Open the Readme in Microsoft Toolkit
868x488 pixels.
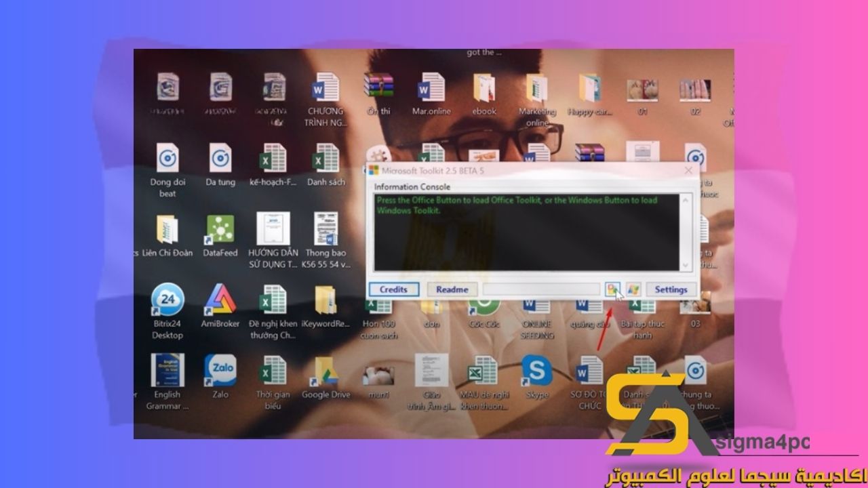(x=452, y=289)
